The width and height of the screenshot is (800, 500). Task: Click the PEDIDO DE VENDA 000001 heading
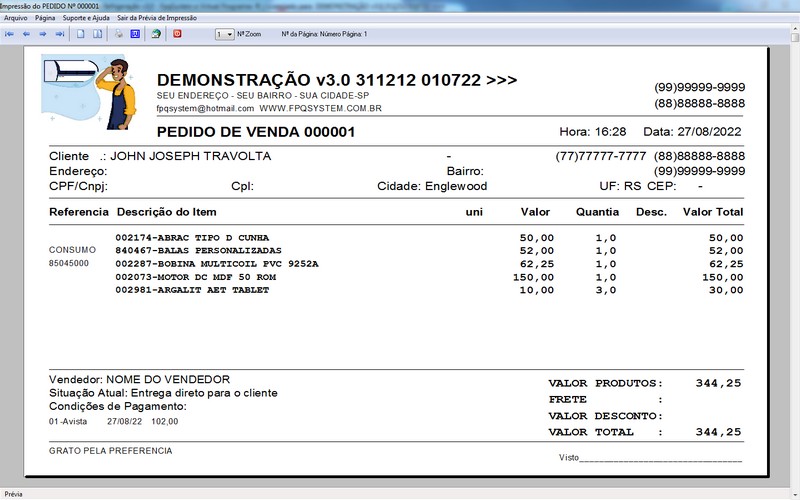tap(256, 132)
